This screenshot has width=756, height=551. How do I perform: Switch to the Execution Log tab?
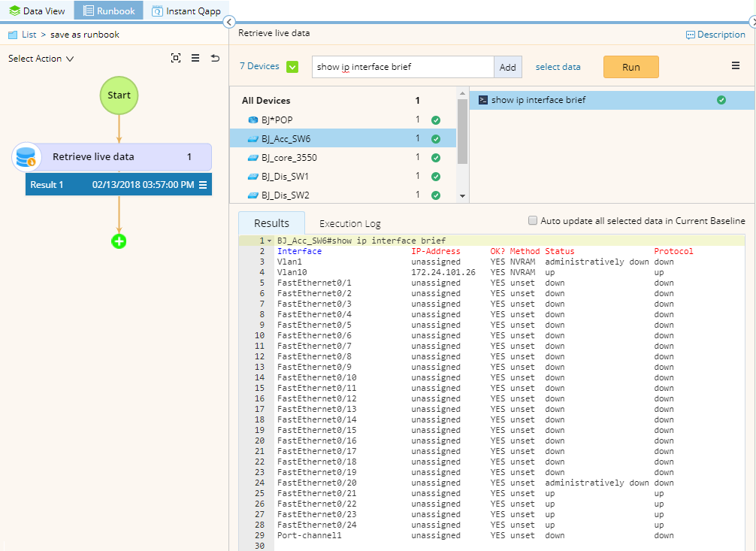point(349,223)
